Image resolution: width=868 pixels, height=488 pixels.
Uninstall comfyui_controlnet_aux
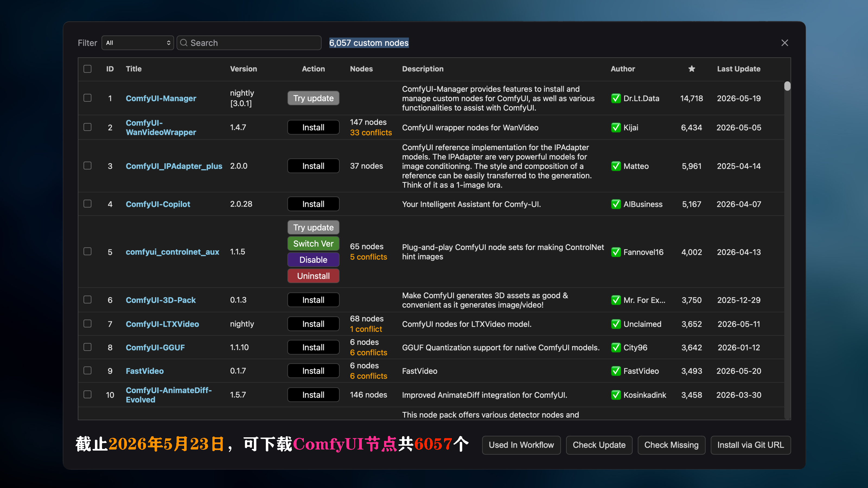(x=313, y=276)
